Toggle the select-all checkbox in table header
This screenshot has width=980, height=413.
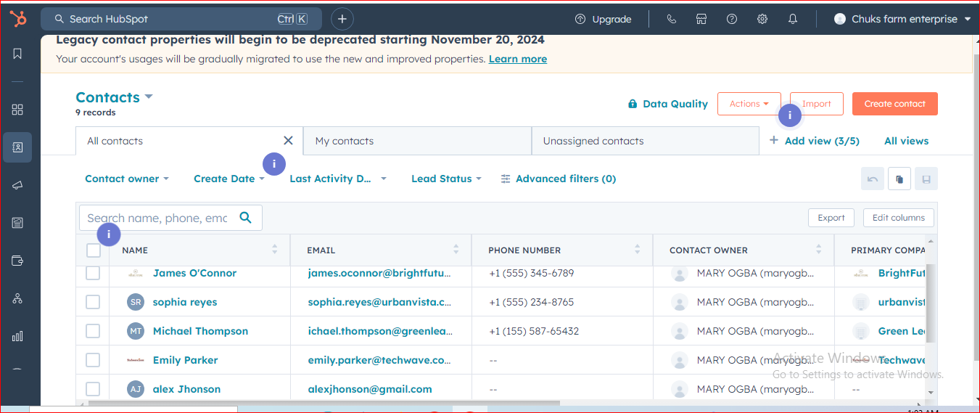(94, 250)
